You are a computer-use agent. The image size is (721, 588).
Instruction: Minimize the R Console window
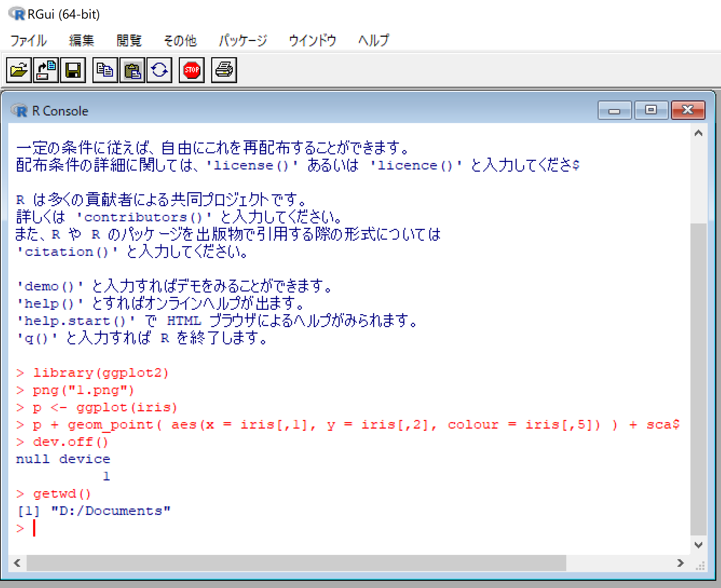click(x=614, y=110)
